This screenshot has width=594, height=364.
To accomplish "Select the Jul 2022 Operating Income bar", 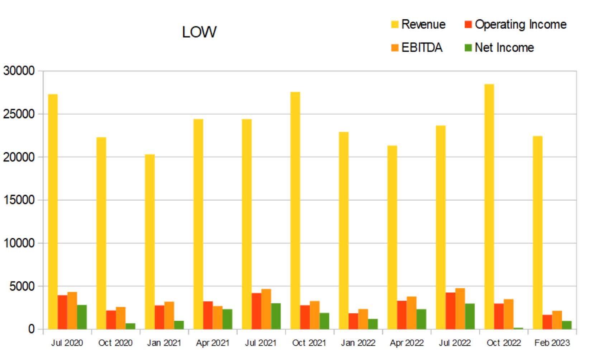I will (x=451, y=311).
